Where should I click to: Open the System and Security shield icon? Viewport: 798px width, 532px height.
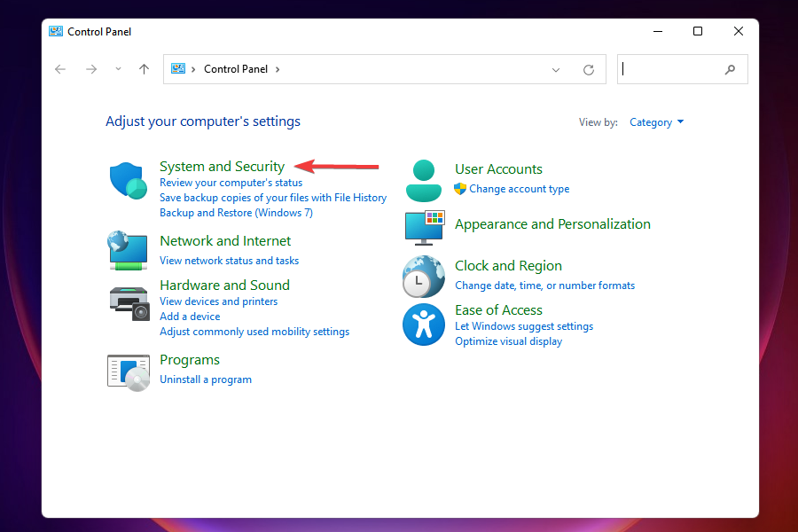[128, 180]
